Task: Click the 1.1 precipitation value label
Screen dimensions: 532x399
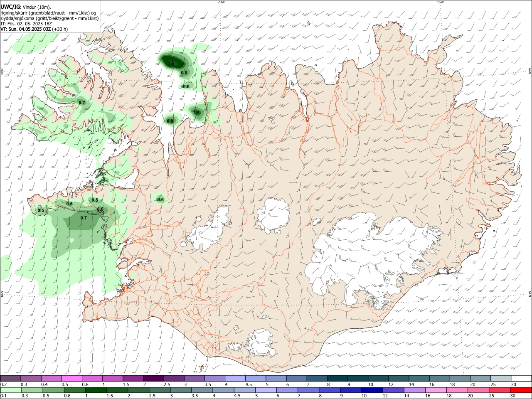Action: [x=197, y=113]
